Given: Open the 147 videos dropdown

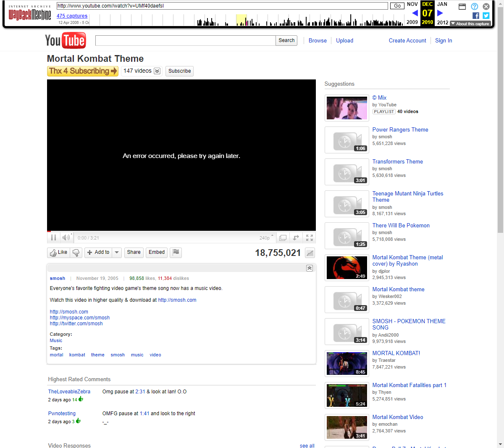Looking at the screenshot, I should (157, 71).
